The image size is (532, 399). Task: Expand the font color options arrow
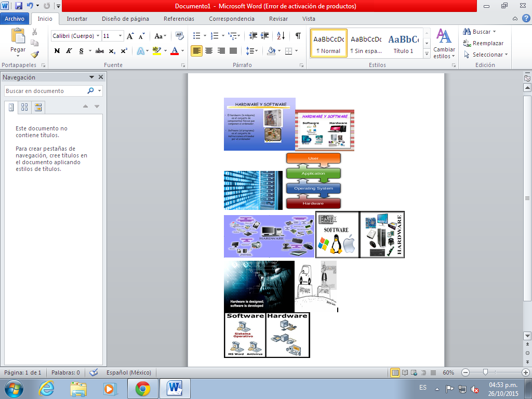tap(182, 50)
